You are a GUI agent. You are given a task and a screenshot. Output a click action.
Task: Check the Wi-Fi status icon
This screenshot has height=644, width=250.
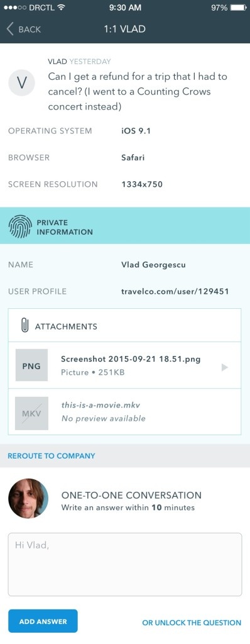[61, 8]
